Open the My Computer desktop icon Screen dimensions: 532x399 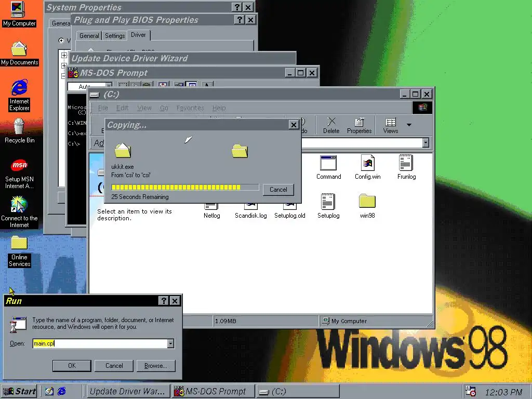click(x=19, y=14)
